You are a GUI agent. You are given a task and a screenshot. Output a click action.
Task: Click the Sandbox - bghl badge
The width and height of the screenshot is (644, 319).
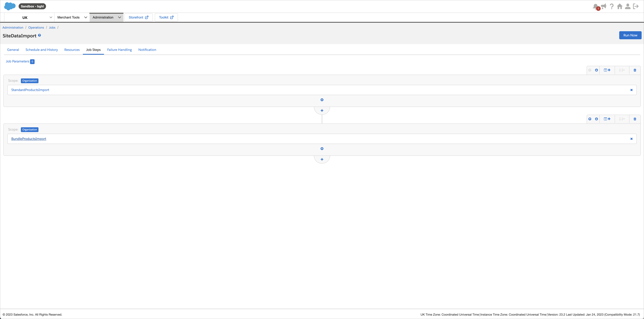(x=32, y=6)
